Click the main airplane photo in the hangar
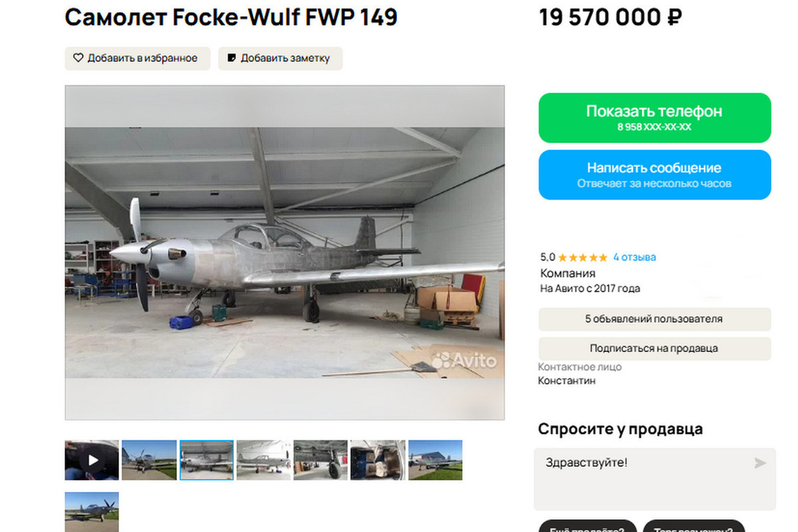 coord(285,253)
